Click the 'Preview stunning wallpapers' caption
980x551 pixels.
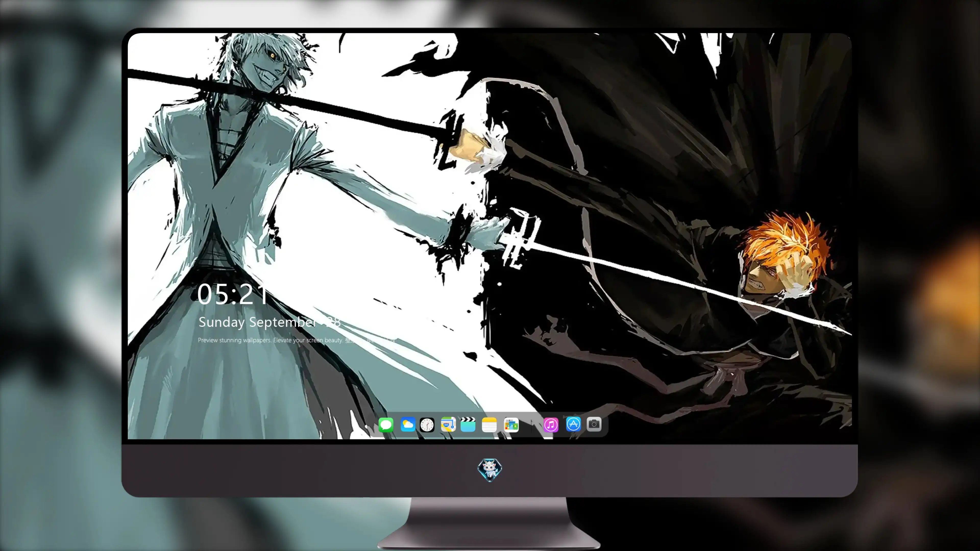click(297, 340)
